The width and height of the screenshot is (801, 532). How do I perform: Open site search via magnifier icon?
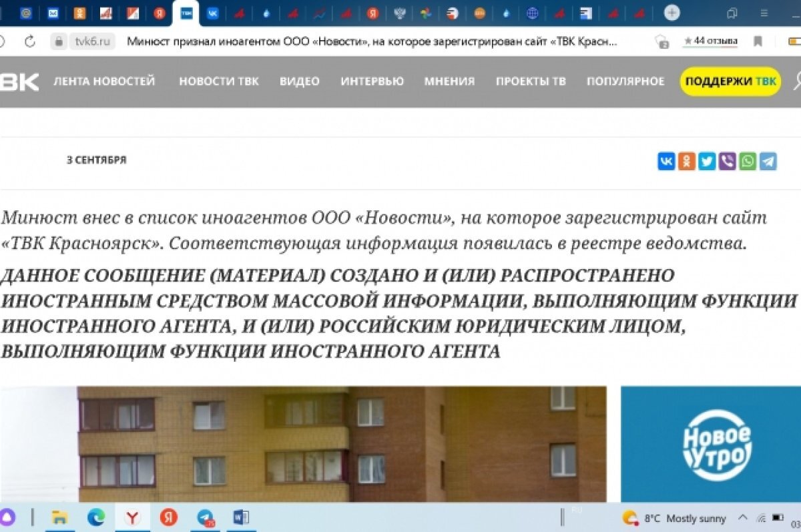point(796,81)
